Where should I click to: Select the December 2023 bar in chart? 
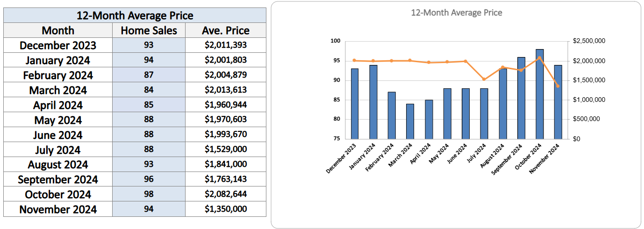point(355,104)
